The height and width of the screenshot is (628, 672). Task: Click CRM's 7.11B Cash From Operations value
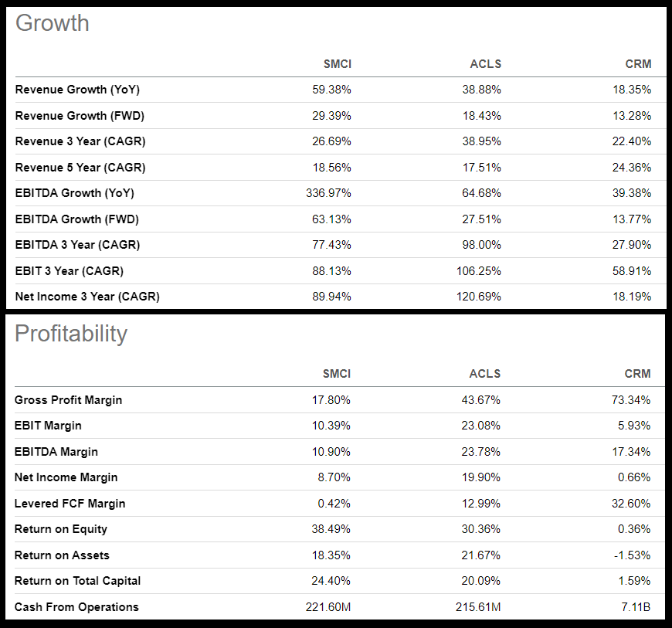(x=636, y=607)
